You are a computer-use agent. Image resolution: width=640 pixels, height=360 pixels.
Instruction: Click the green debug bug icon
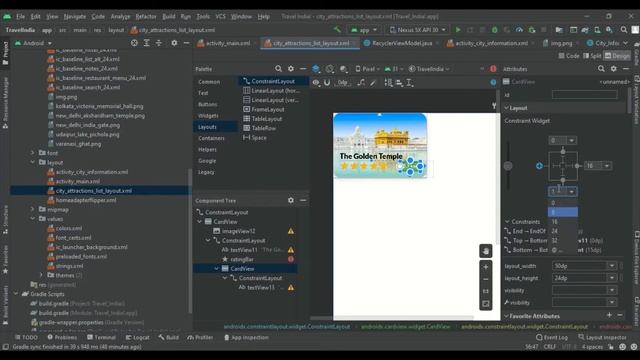click(495, 30)
